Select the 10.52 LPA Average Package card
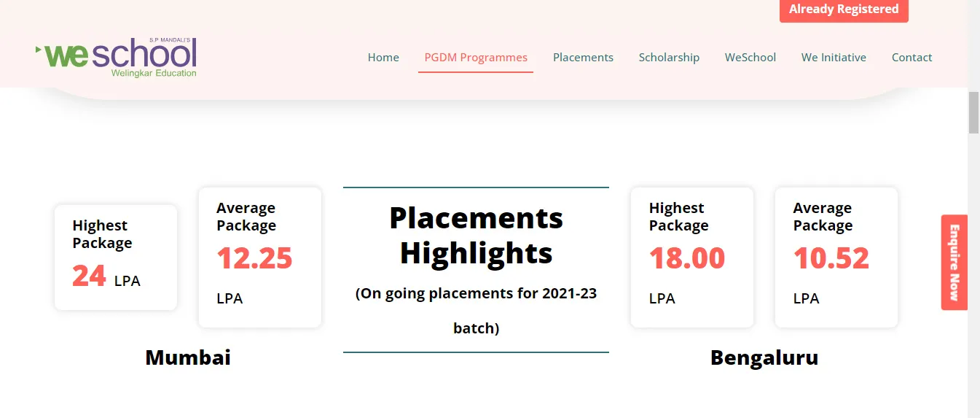Image resolution: width=980 pixels, height=418 pixels. point(836,258)
